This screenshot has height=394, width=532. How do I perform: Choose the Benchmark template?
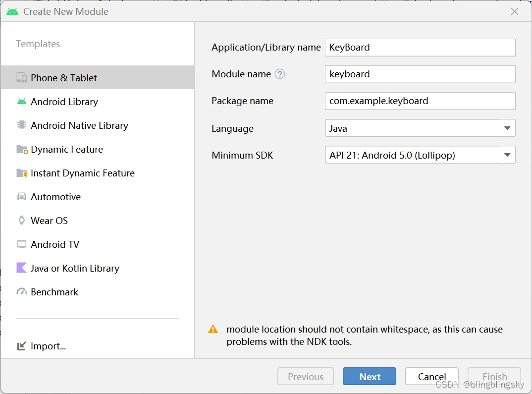point(54,292)
